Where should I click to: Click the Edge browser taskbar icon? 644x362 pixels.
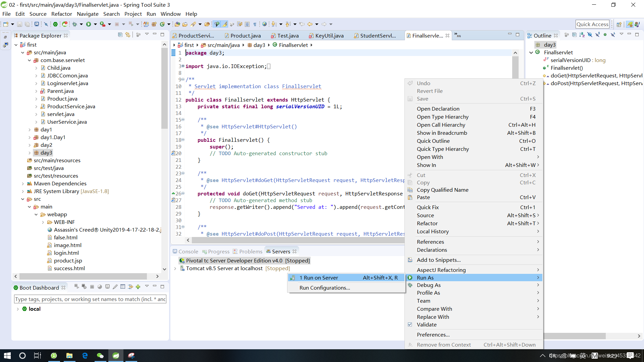85,356
